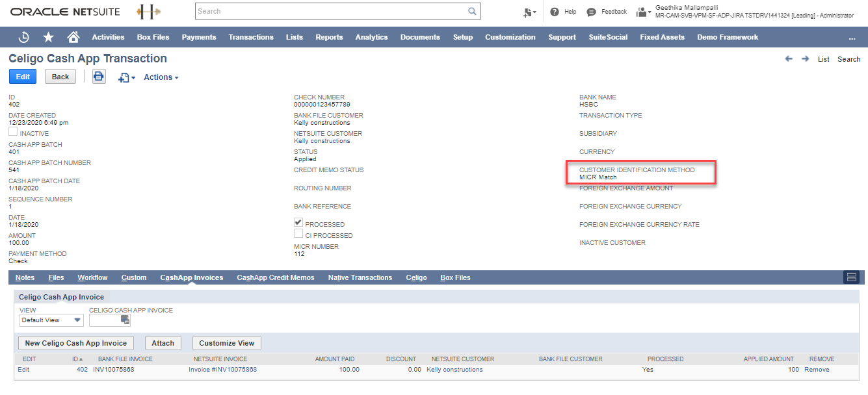The image size is (868, 395).
Task: Switch to the Box Files subtab
Action: click(x=455, y=277)
